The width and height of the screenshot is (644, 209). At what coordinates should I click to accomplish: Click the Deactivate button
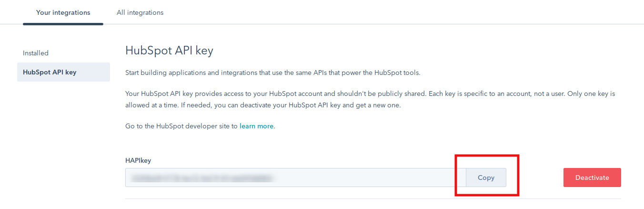592,178
